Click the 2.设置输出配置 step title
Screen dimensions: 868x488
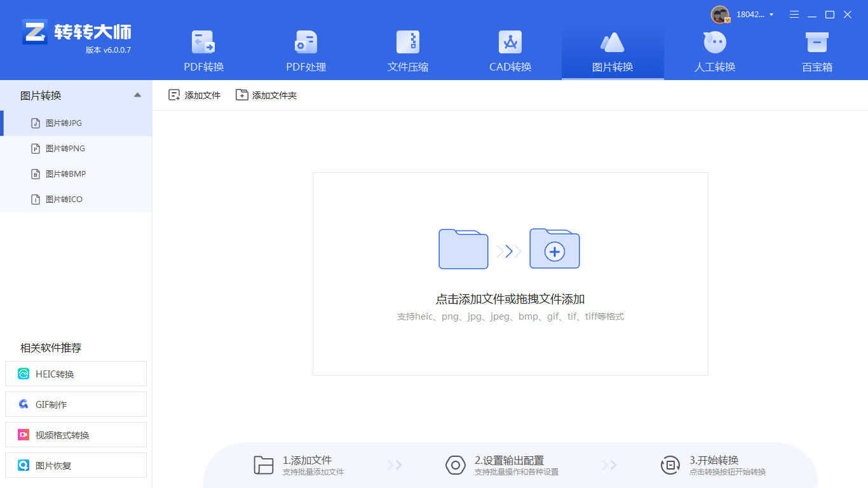509,460
